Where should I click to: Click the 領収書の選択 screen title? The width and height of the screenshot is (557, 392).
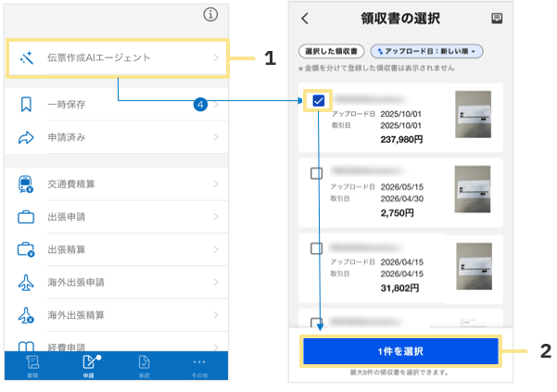(x=400, y=18)
